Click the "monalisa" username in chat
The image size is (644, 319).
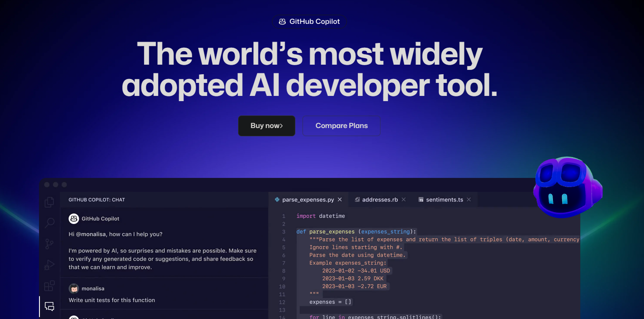coord(93,289)
